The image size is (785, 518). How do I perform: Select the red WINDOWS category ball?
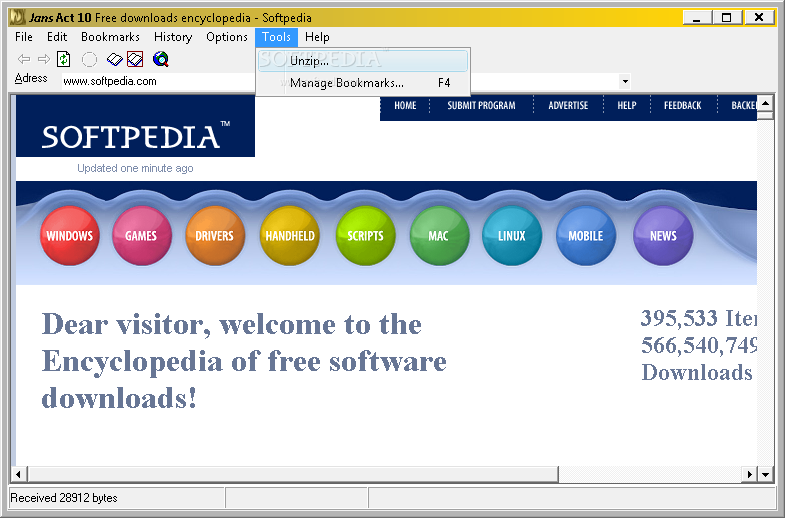tap(70, 235)
